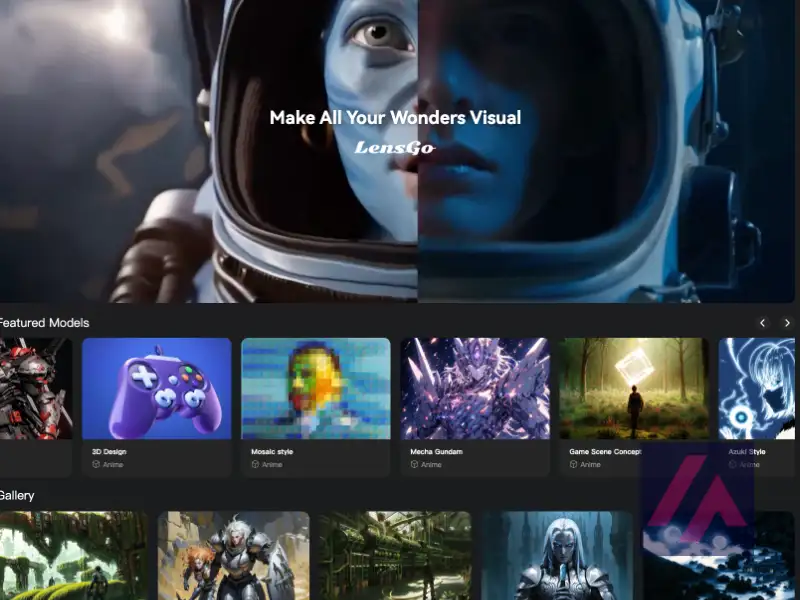Click the previous arrow in Featured Models
This screenshot has width=800, height=600.
click(763, 323)
